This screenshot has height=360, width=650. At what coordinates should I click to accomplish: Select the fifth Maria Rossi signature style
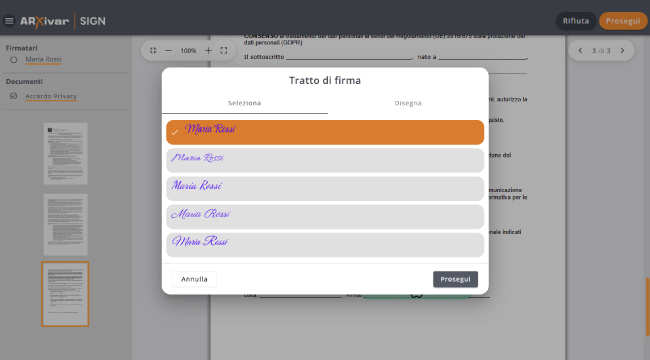pos(325,245)
